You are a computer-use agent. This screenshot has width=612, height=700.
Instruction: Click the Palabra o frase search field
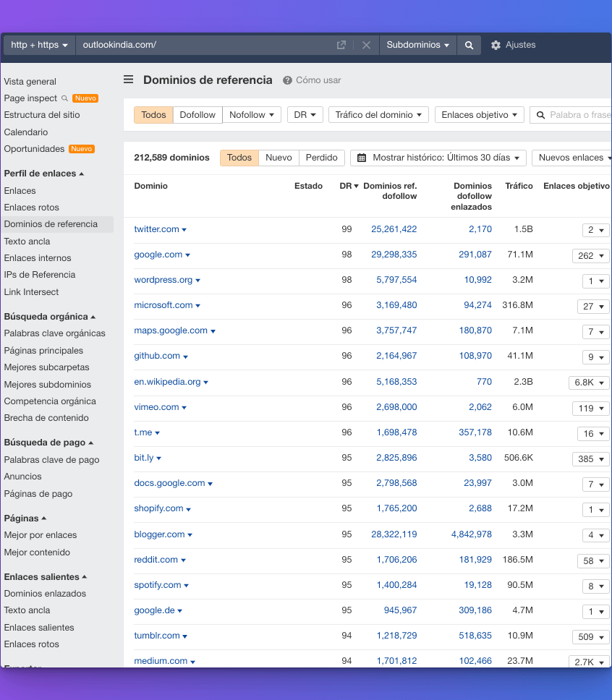tap(579, 115)
